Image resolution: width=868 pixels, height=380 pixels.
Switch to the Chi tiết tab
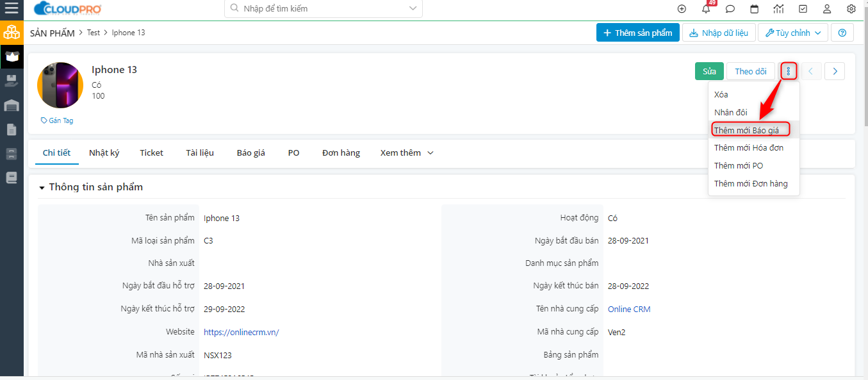[56, 153]
